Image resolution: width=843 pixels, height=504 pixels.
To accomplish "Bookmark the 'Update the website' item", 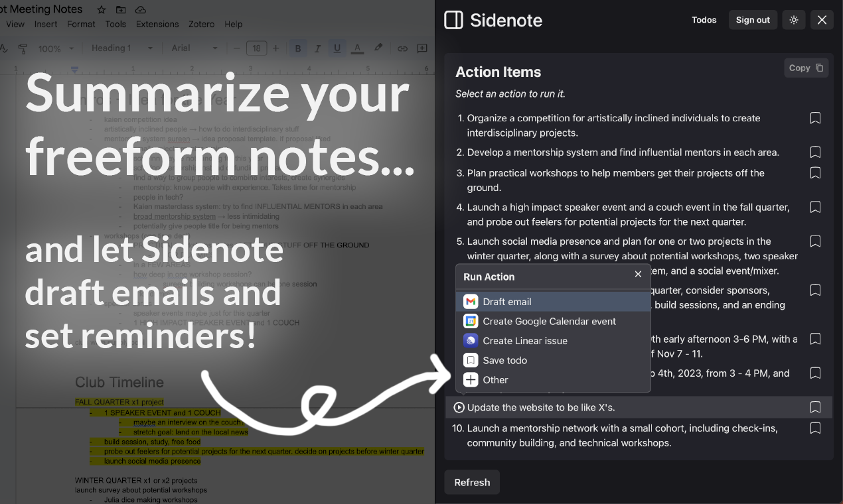I will point(815,407).
